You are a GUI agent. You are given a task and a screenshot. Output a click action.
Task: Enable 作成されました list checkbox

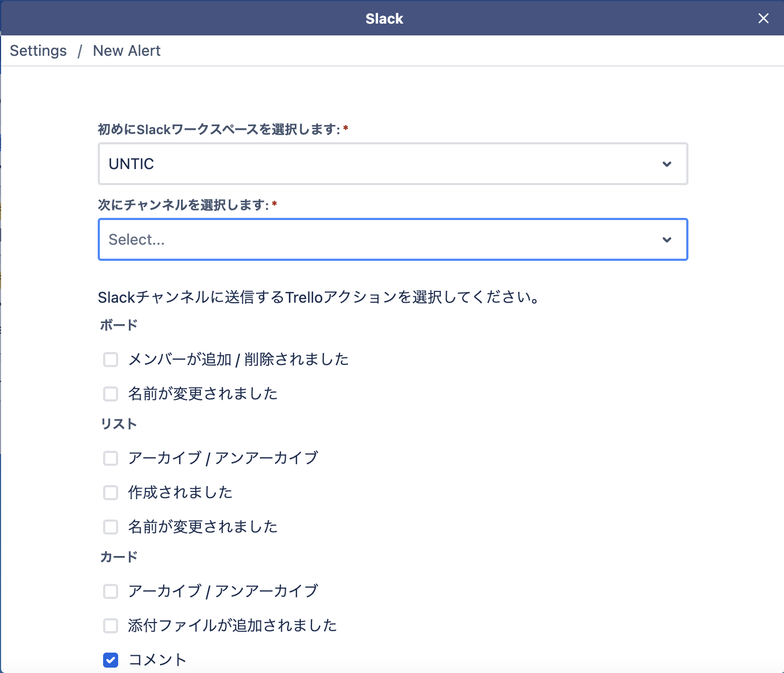coord(111,493)
